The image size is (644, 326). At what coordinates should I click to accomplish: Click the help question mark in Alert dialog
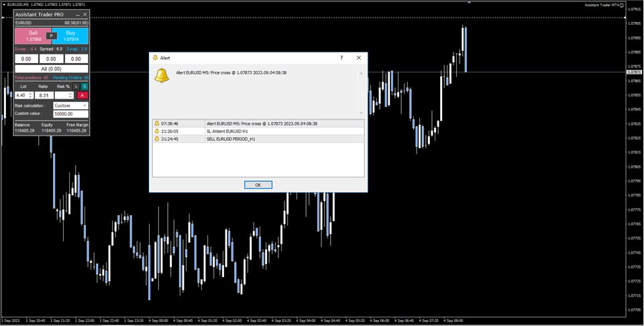pos(341,58)
